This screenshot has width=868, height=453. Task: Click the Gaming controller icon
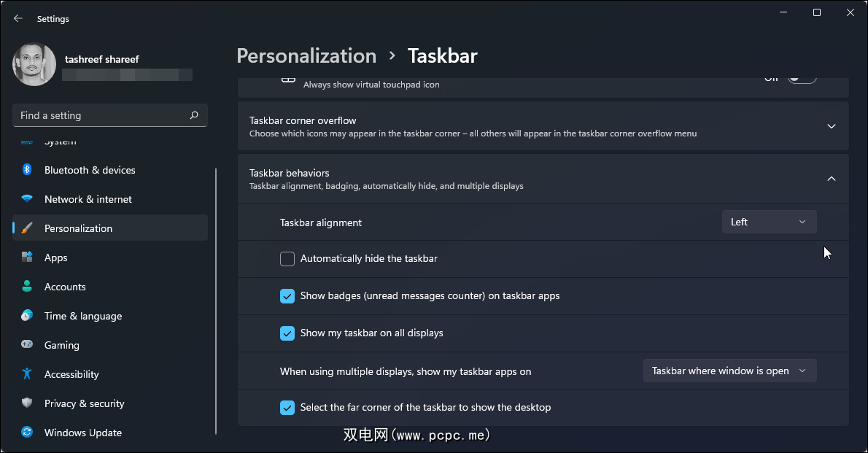[27, 345]
